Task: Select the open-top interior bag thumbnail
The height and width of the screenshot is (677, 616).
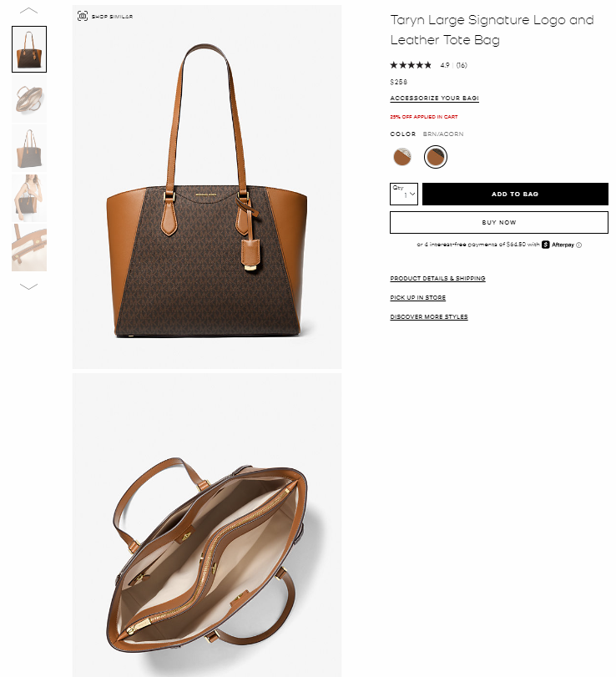Action: coord(29,99)
